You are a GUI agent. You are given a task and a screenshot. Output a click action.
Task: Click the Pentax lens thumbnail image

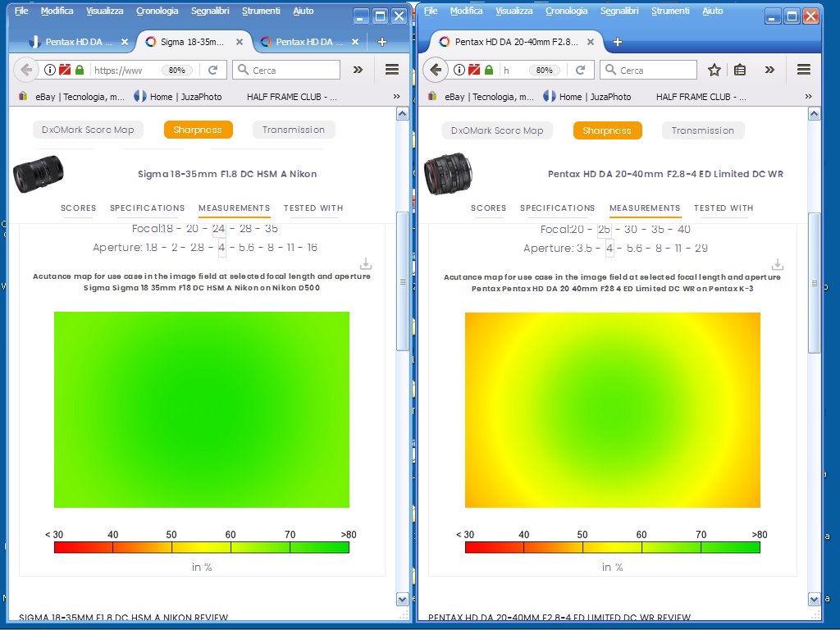pyautogui.click(x=448, y=174)
